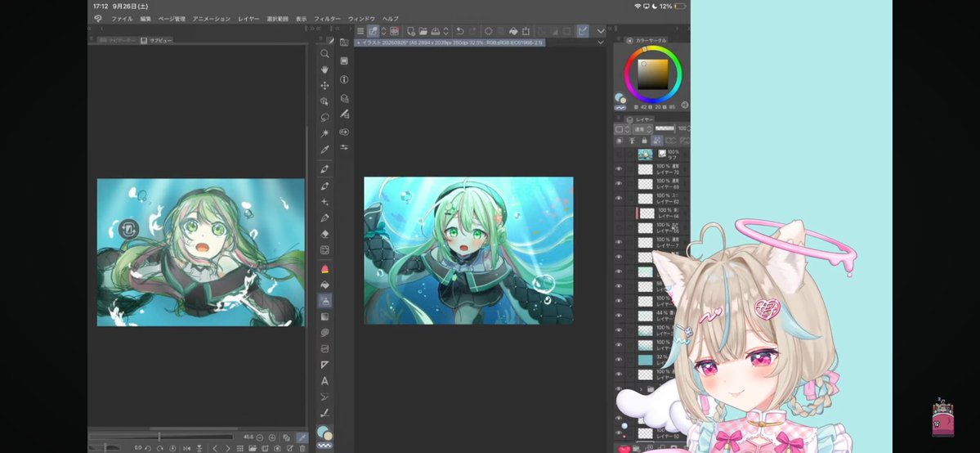The height and width of the screenshot is (453, 980).
Task: Select the Eyedropper tool in tool palette
Action: (x=325, y=150)
